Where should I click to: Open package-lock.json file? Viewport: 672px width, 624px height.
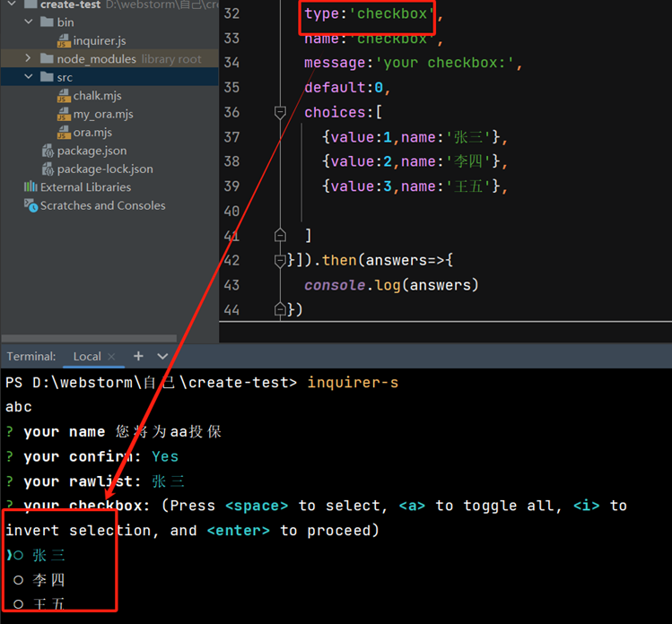point(105,169)
